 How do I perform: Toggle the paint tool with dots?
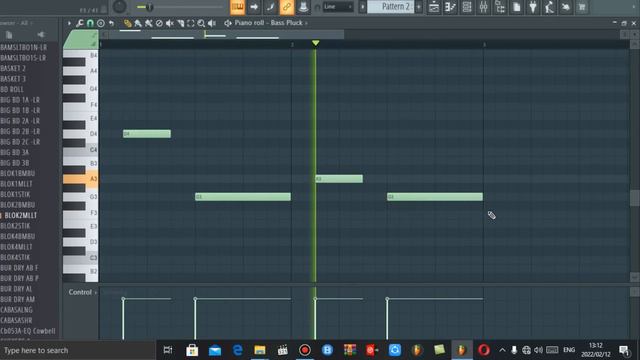149,23
